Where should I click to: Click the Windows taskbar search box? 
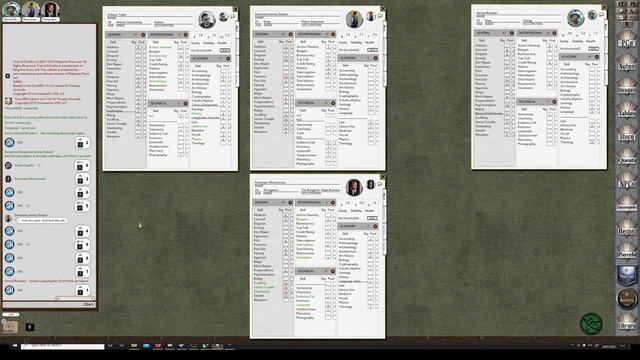[62, 346]
